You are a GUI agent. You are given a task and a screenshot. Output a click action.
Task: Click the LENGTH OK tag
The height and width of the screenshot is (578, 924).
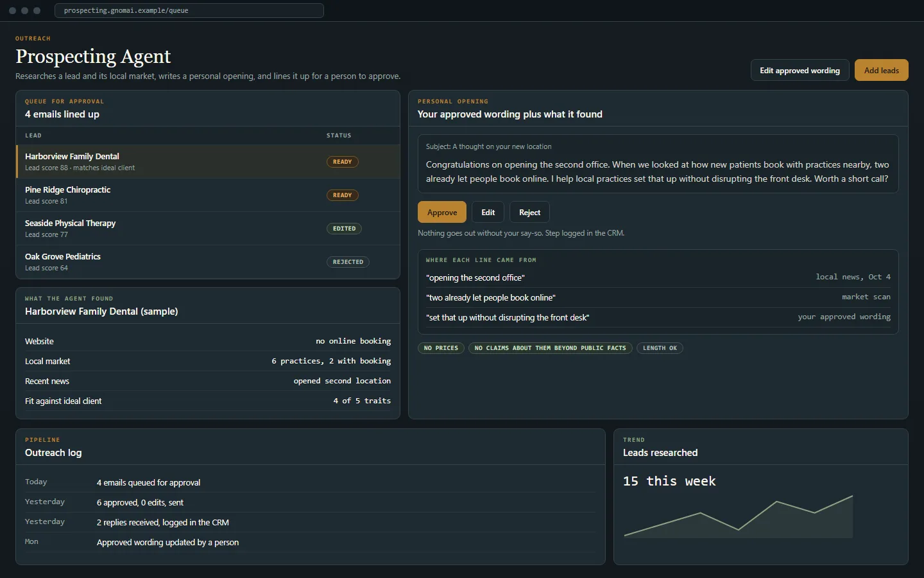(x=660, y=348)
